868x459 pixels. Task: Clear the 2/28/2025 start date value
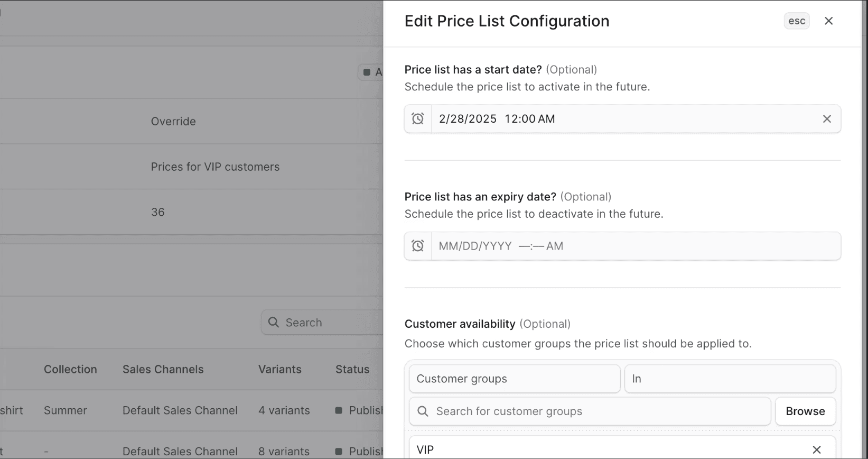827,119
